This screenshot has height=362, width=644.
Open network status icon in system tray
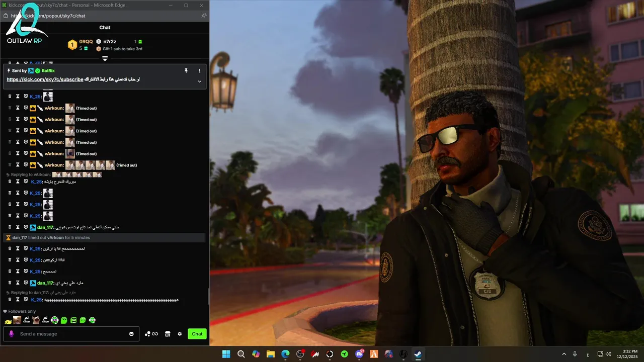click(600, 354)
